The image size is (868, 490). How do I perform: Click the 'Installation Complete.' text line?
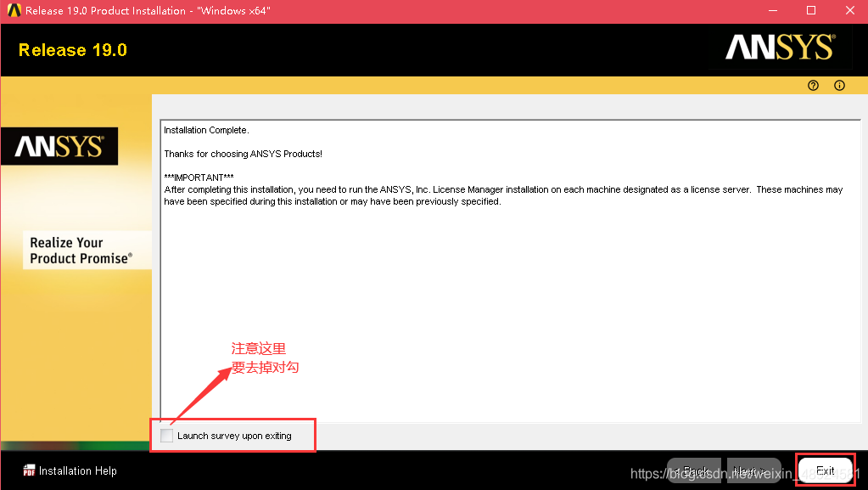tap(206, 130)
